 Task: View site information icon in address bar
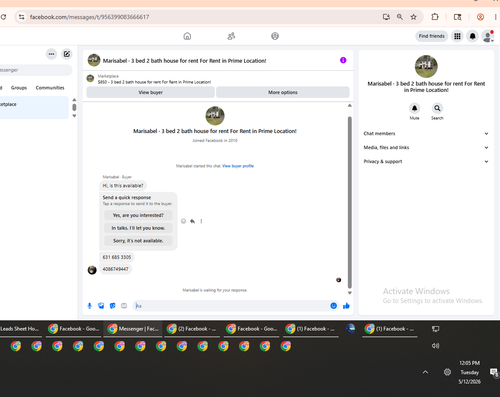[x=21, y=17]
